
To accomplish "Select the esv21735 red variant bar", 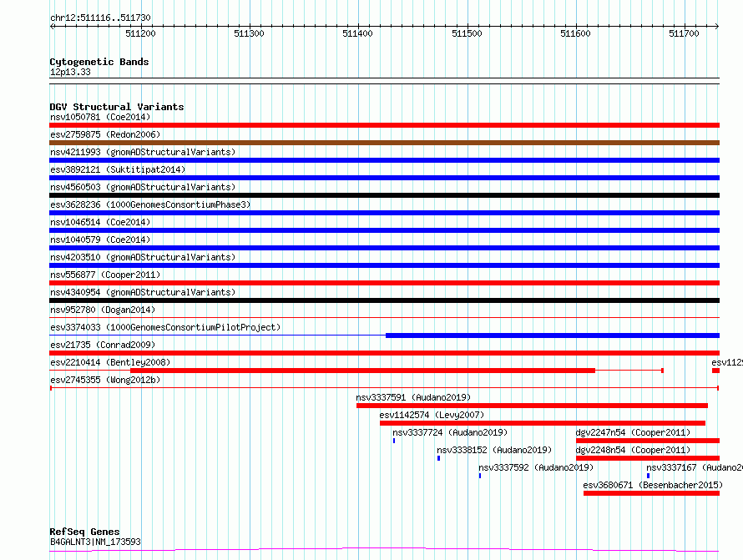I will 384,353.
